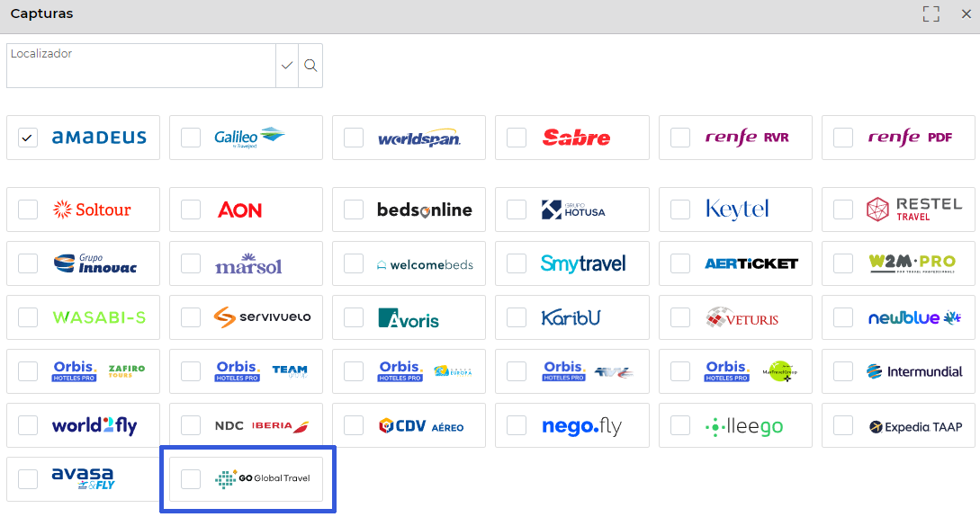Click the welcomebeds logo

tap(425, 265)
